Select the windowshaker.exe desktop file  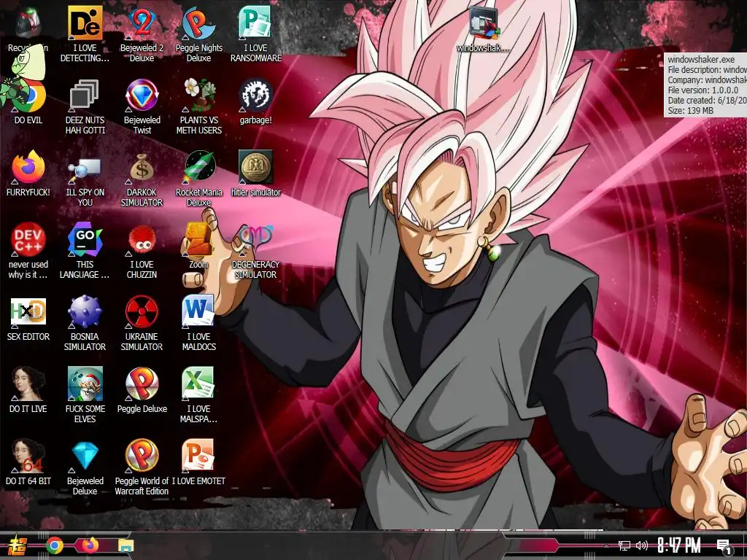pos(483,23)
